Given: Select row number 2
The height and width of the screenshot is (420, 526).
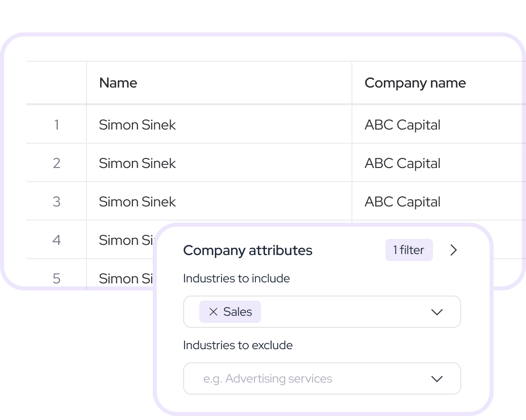Looking at the screenshot, I should pyautogui.click(x=56, y=163).
